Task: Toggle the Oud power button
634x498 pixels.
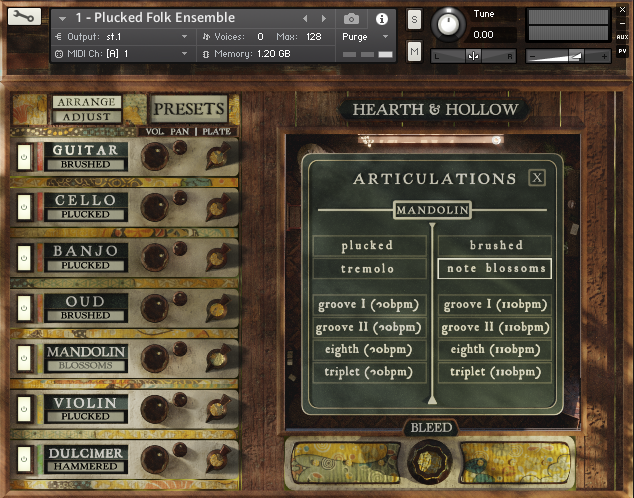Action: (24, 308)
